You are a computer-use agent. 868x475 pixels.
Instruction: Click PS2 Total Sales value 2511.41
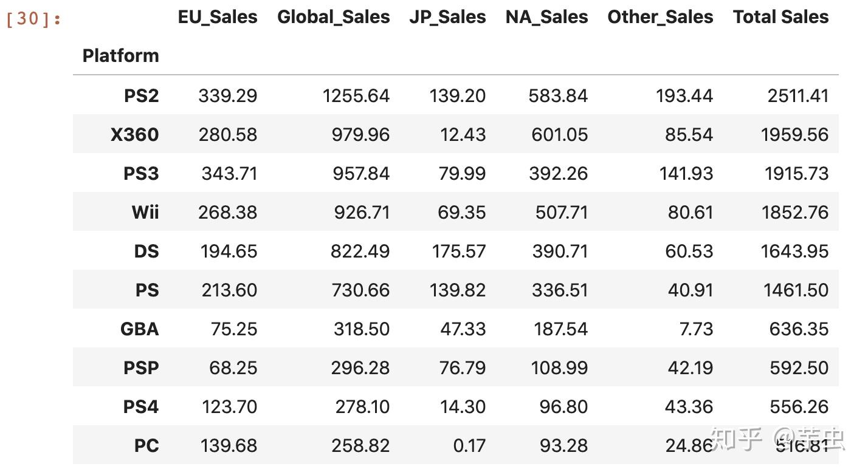coord(797,96)
